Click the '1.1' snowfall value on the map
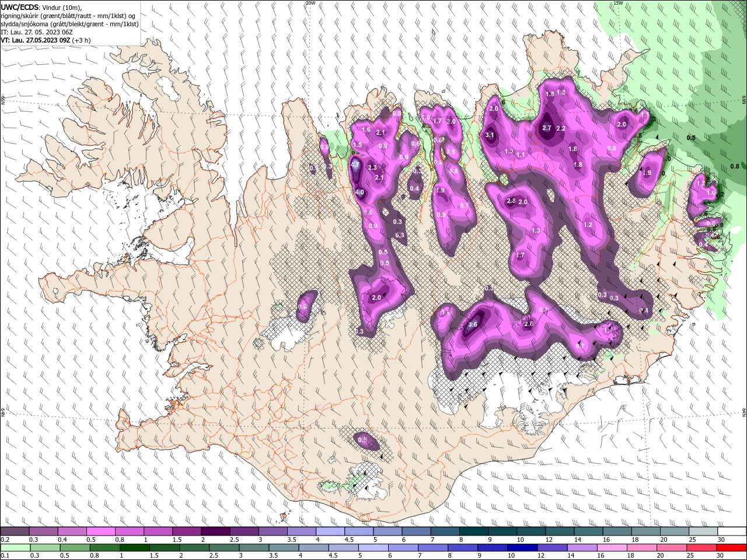 pos(521,155)
